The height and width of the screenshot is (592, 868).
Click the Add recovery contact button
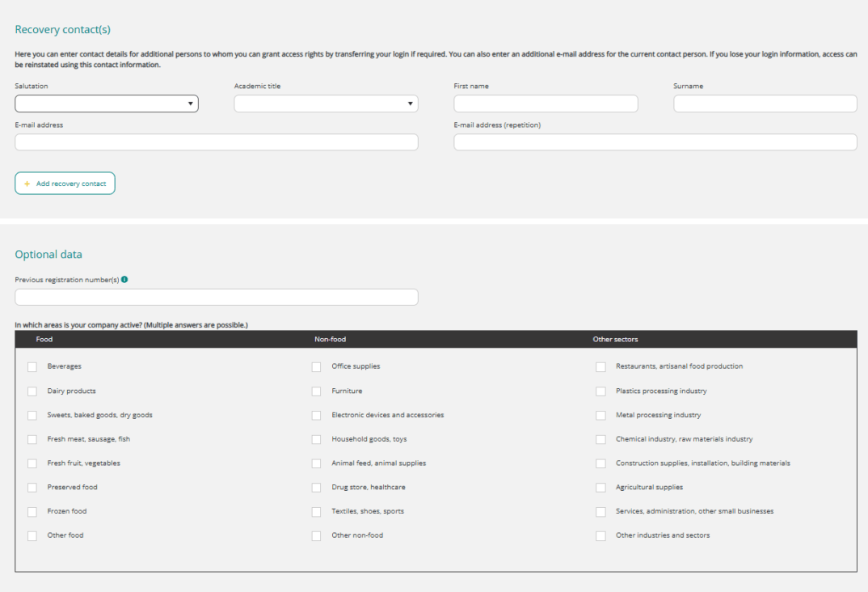pos(65,184)
